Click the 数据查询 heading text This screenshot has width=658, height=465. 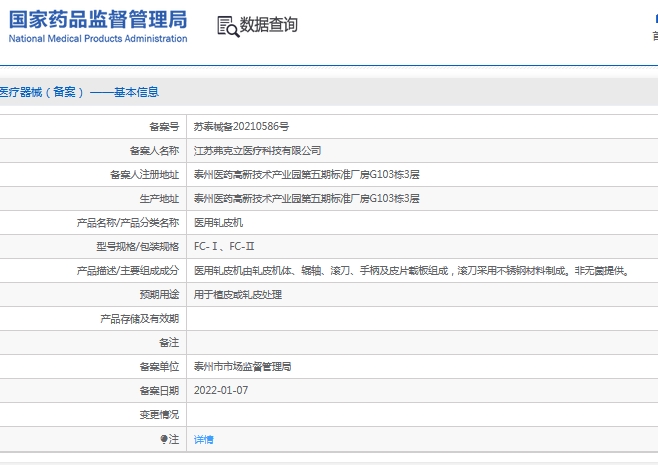[269, 24]
